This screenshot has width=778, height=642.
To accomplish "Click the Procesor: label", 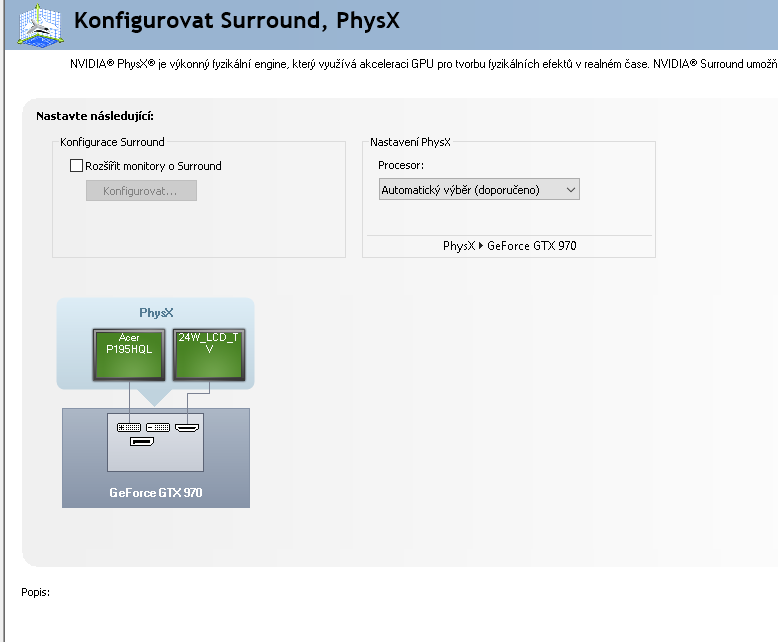I will point(401,165).
